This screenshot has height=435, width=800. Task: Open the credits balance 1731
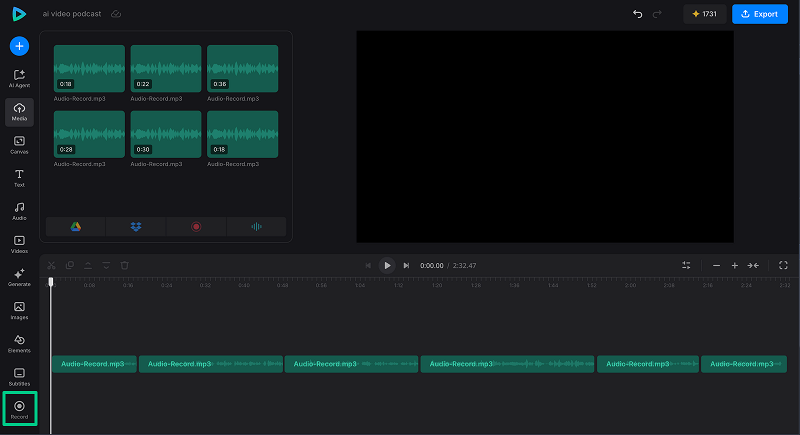pyautogui.click(x=705, y=14)
